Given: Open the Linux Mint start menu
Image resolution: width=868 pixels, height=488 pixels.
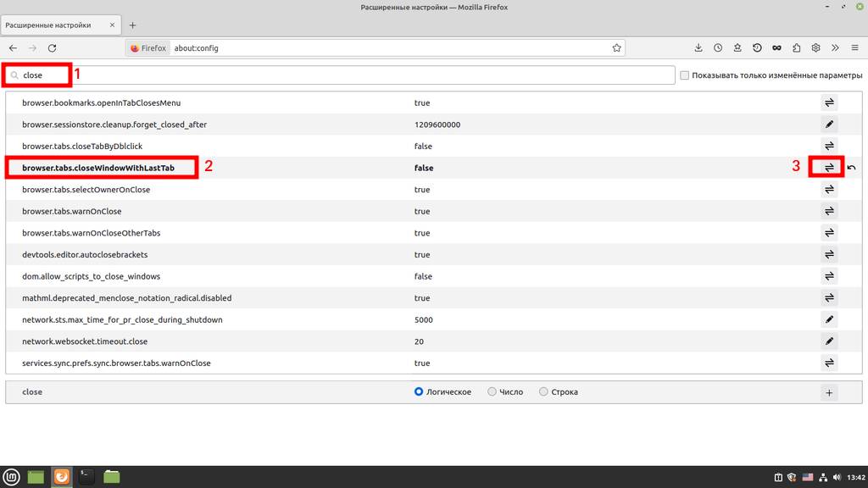Looking at the screenshot, I should point(13,477).
